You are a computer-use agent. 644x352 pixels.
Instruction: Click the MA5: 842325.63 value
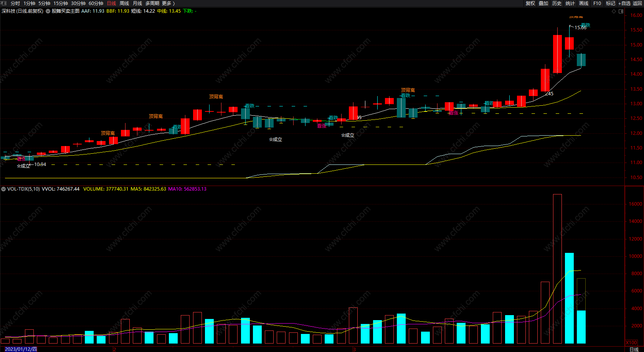[149, 189]
